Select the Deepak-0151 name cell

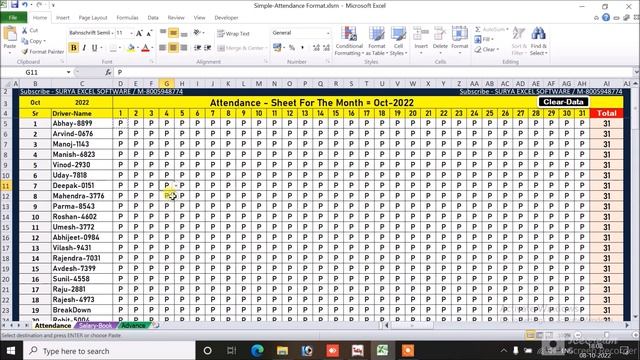pyautogui.click(x=82, y=185)
